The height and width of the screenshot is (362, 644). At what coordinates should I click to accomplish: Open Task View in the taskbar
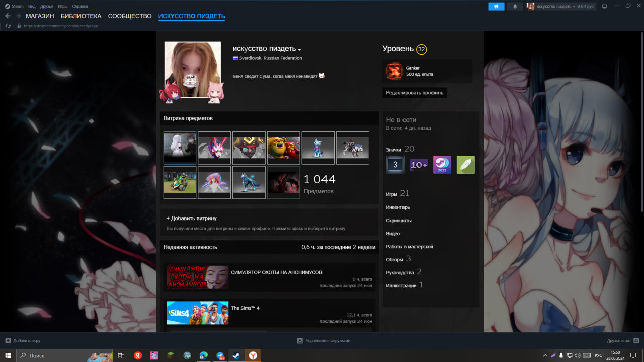click(121, 355)
